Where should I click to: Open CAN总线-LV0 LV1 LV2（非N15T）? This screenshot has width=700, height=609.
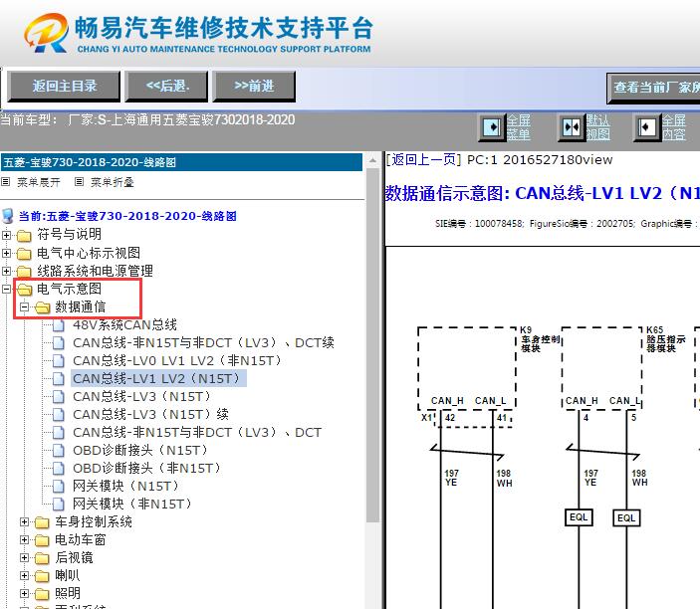178,360
